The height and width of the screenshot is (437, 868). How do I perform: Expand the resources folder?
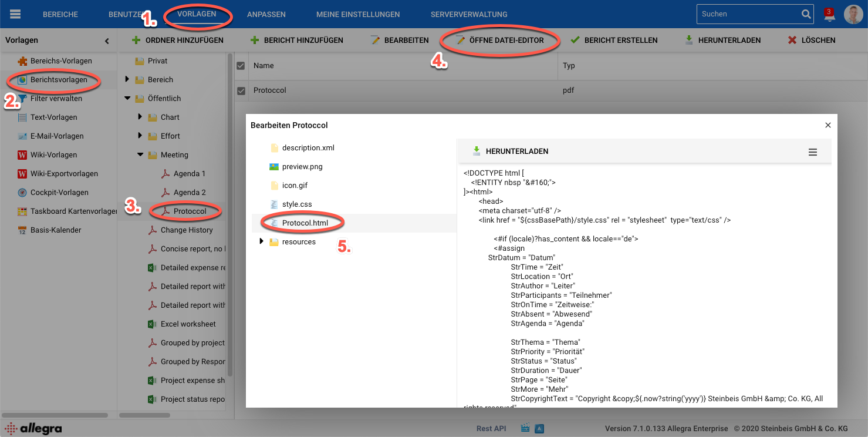coord(261,241)
